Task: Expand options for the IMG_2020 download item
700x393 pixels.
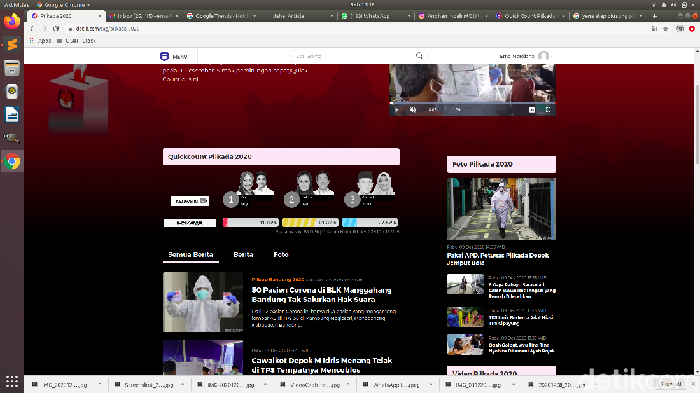Action: pos(100,384)
